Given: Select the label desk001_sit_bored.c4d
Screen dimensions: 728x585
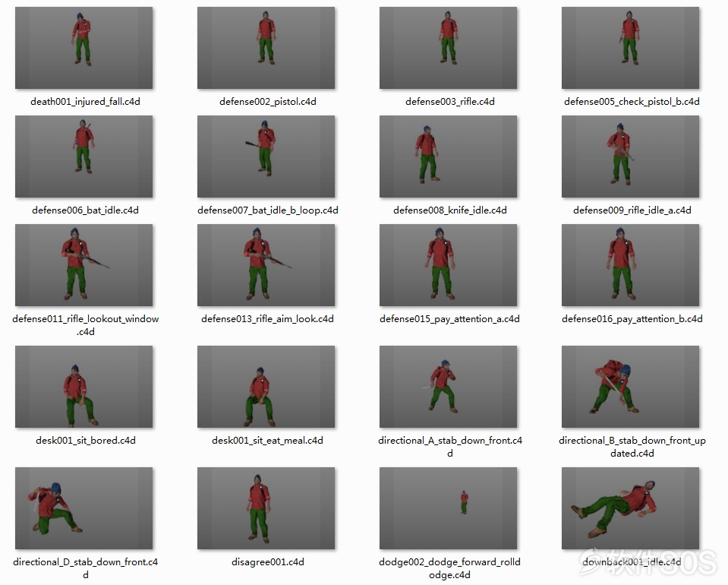Looking at the screenshot, I should coord(86,441).
